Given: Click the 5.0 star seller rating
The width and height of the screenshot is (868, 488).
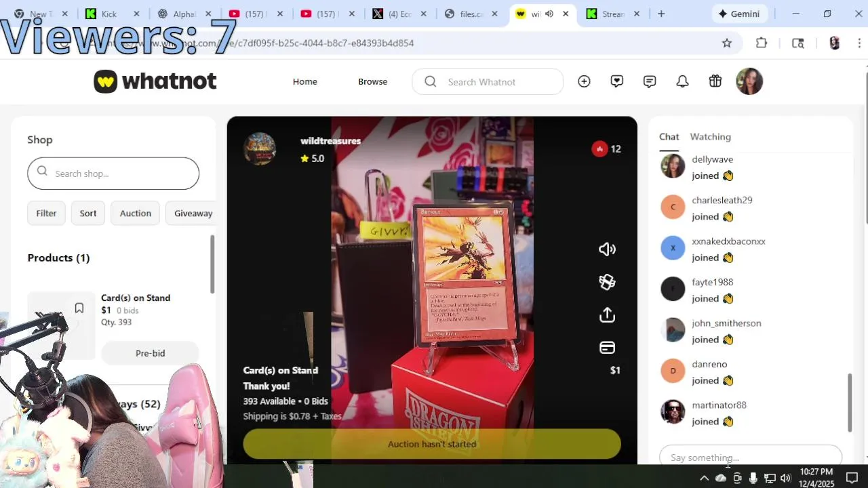Looking at the screenshot, I should pyautogui.click(x=313, y=159).
